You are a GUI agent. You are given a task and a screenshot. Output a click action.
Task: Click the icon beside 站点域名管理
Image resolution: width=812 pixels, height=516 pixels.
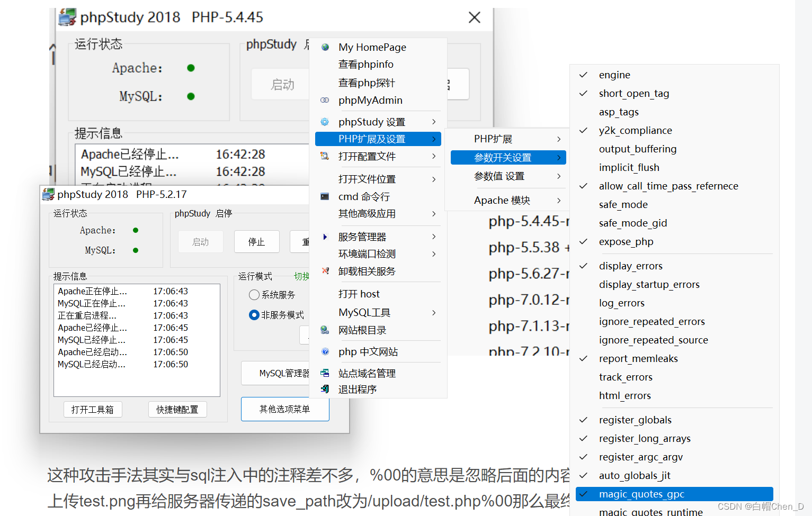coord(325,373)
